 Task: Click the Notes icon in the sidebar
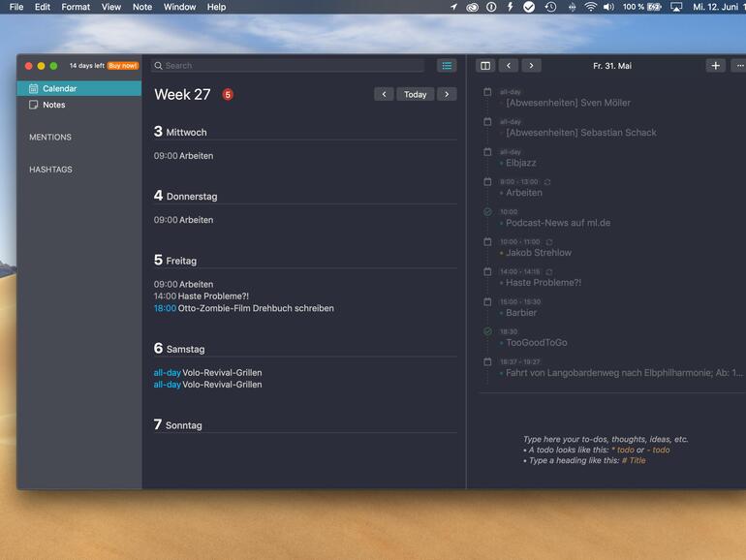pos(33,105)
